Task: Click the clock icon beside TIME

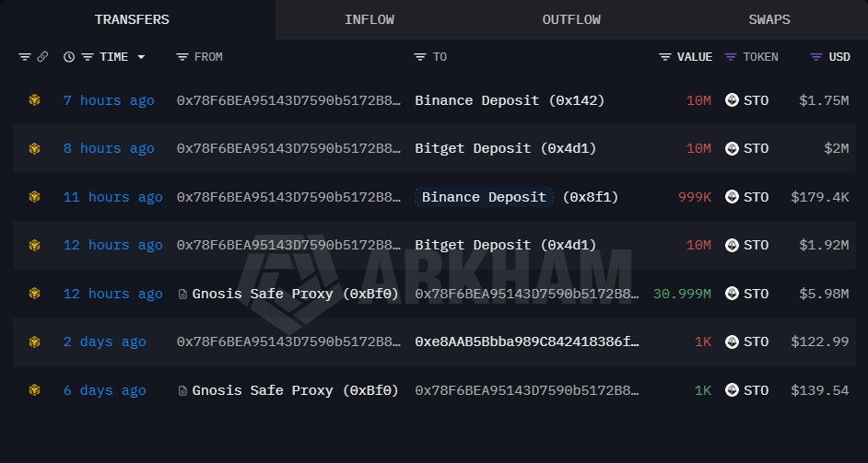Action: point(69,57)
